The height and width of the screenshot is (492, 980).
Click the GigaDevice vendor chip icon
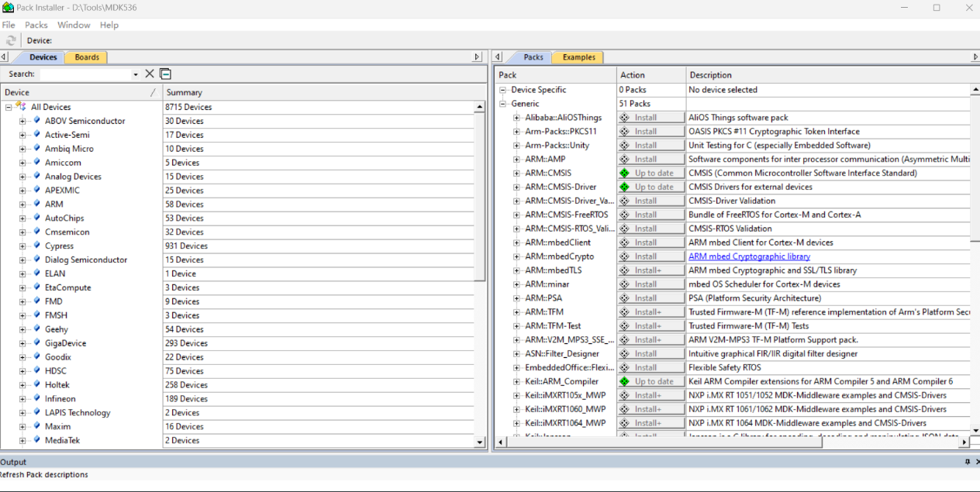(36, 343)
